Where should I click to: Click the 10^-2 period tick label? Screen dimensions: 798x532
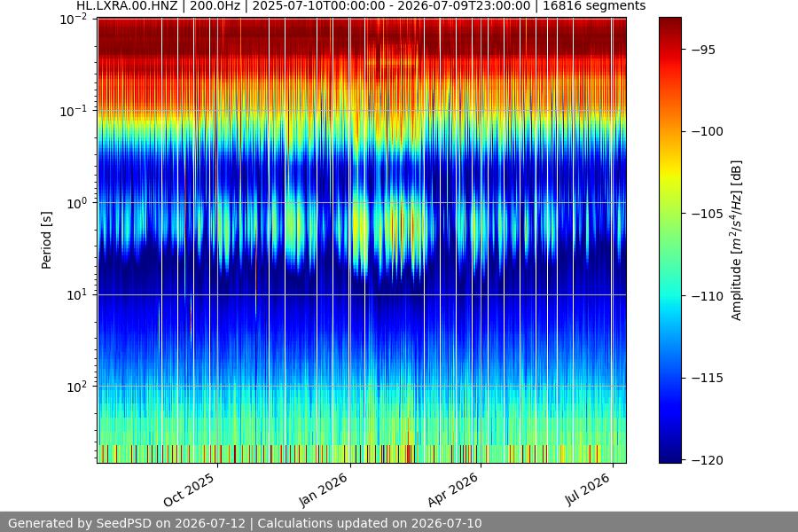click(x=73, y=20)
